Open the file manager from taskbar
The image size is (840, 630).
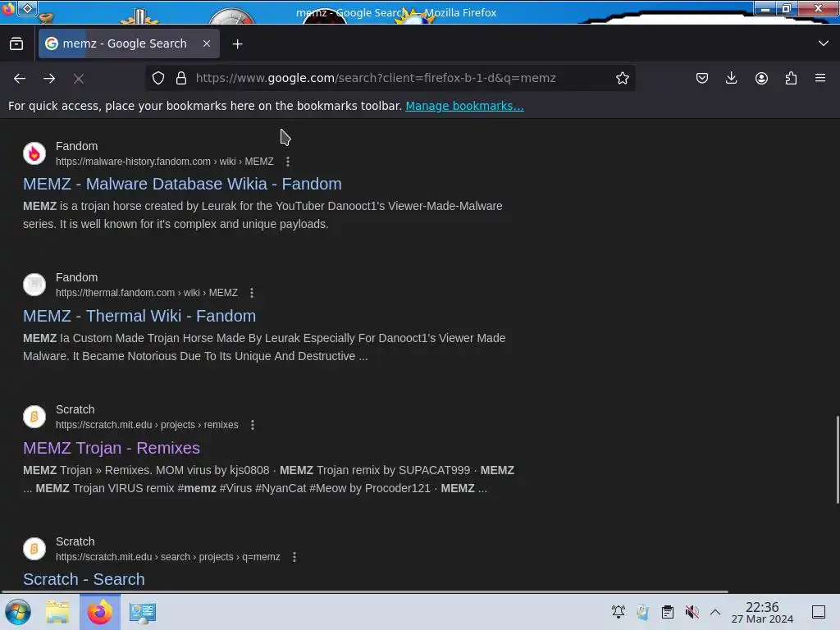pyautogui.click(x=57, y=612)
